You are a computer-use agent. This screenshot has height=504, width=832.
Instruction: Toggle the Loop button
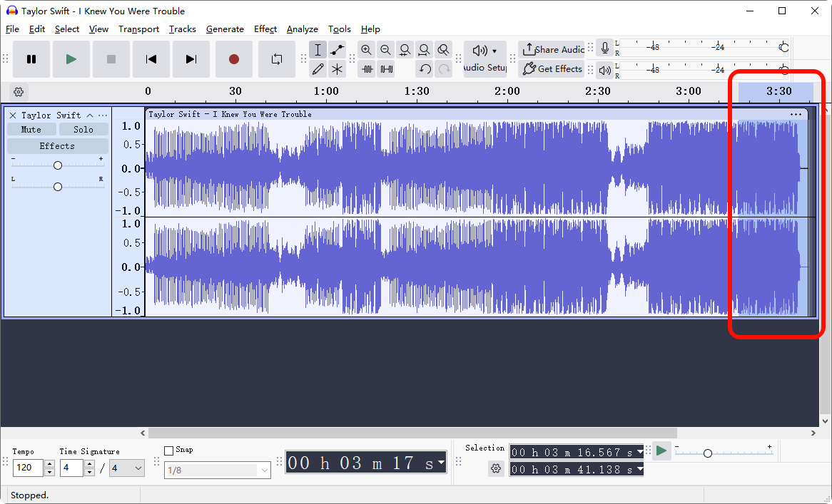tap(276, 59)
